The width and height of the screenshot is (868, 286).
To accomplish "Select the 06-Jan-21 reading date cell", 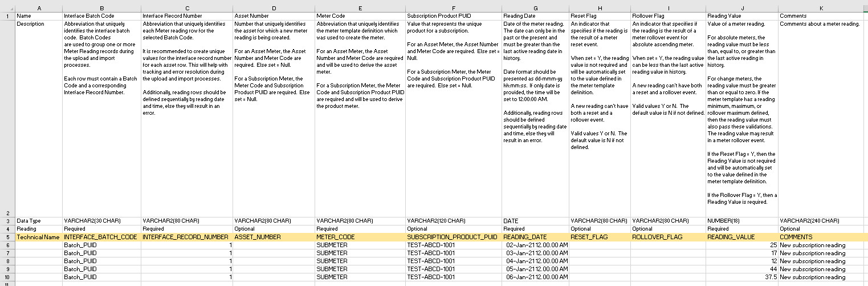I will click(535, 277).
